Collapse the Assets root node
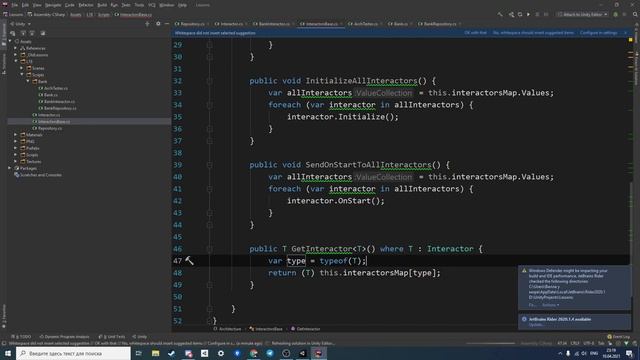 pyautogui.click(x=10, y=41)
